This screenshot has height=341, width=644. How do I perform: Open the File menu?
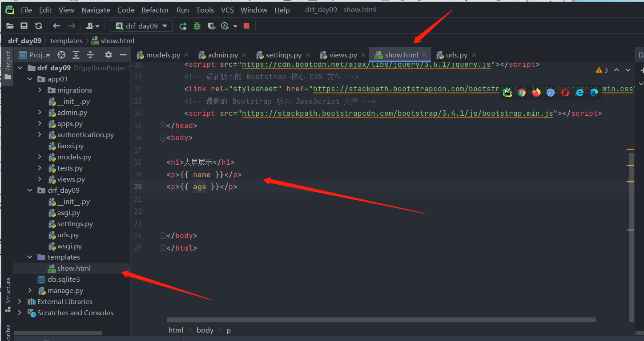click(x=26, y=10)
